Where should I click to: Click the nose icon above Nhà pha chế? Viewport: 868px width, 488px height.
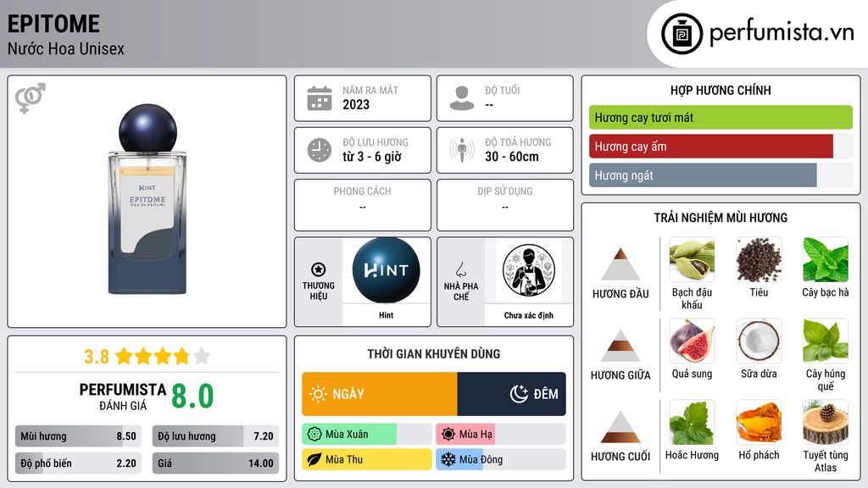(460, 269)
